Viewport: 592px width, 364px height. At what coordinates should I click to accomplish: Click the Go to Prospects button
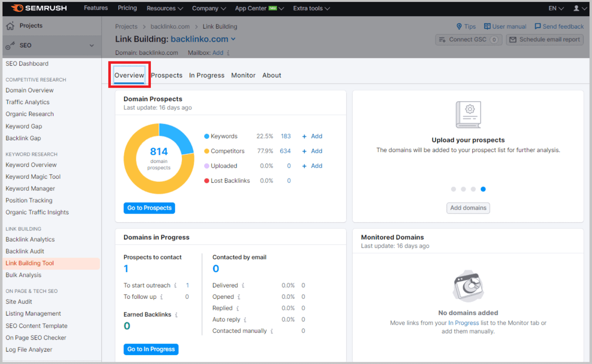(149, 208)
